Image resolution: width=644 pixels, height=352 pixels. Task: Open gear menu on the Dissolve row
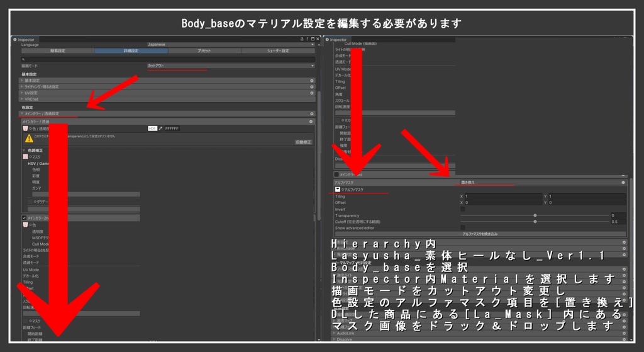coord(624,339)
